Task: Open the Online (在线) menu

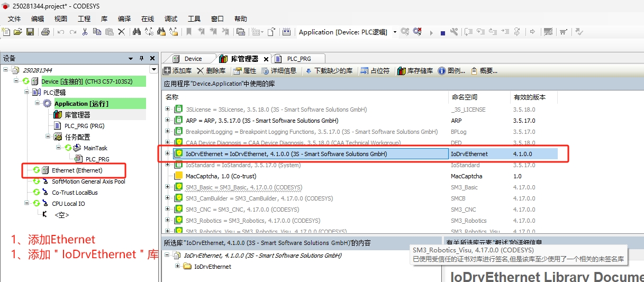Action: 148,19
